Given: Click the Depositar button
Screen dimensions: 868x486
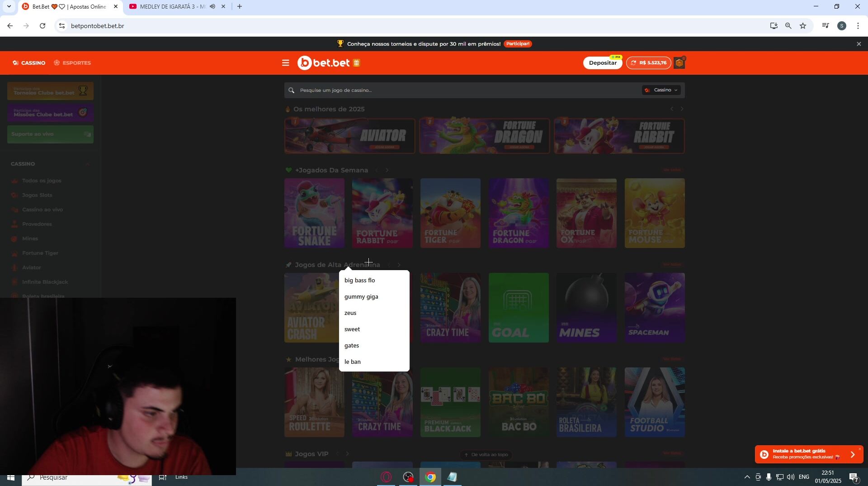Looking at the screenshot, I should pyautogui.click(x=603, y=63).
